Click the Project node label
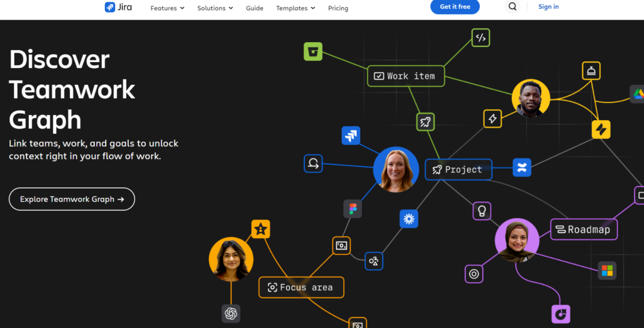Screen dimensions: 644x328 [458, 170]
